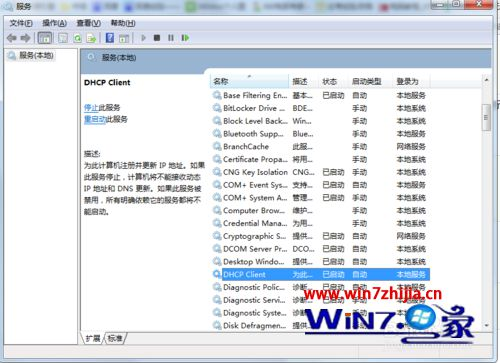Click the scrollbar down arrow
The width and height of the screenshot is (500, 363).
[x=486, y=325]
